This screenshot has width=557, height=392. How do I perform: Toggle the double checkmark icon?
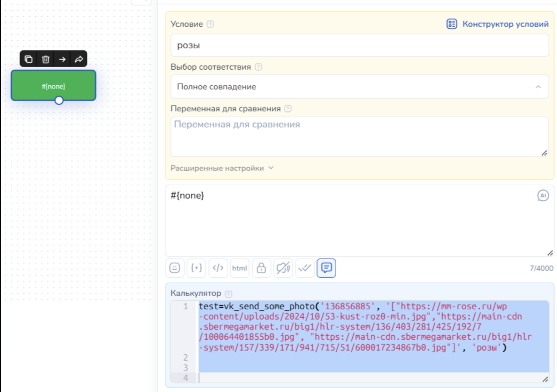[x=305, y=268]
